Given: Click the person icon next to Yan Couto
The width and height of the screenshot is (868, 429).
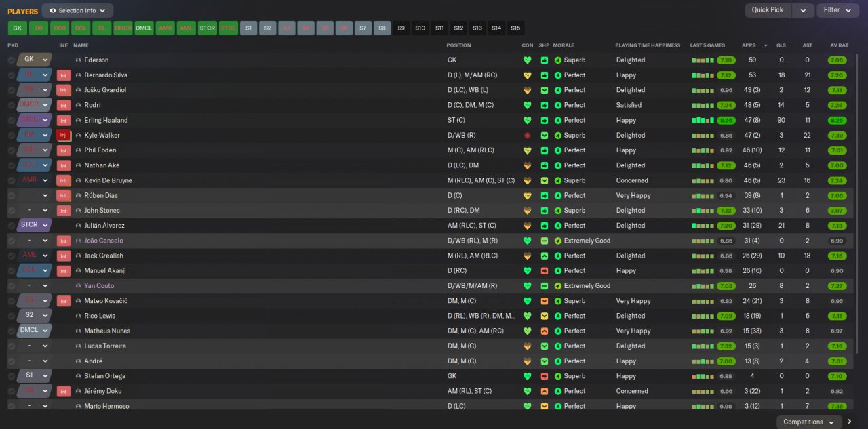Looking at the screenshot, I should tap(79, 286).
